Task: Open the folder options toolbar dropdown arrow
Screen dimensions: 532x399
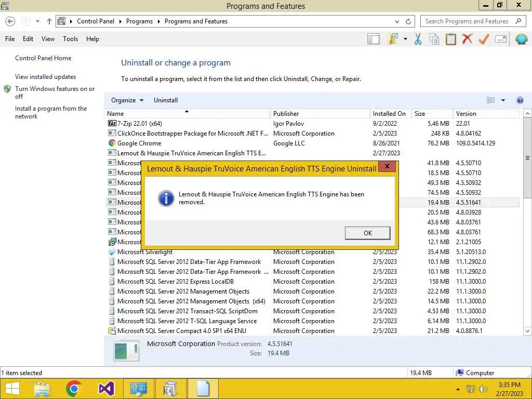Action: coord(405,39)
